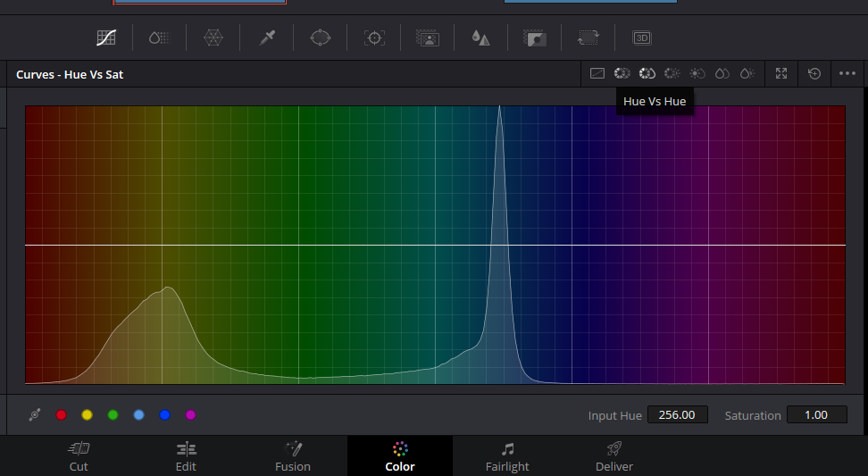Open the 3D stereoscopic palette
Viewport: 868px width, 476px height.
click(642, 38)
